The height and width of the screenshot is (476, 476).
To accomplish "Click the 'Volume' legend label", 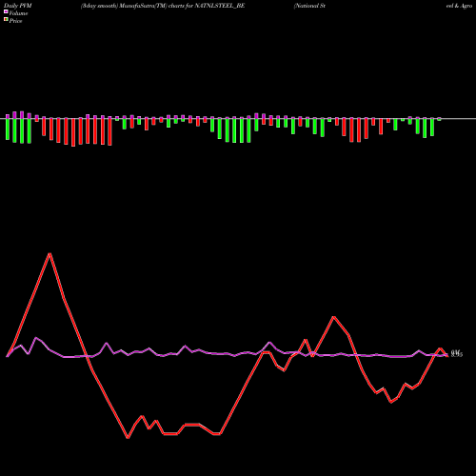I will (18, 13).
